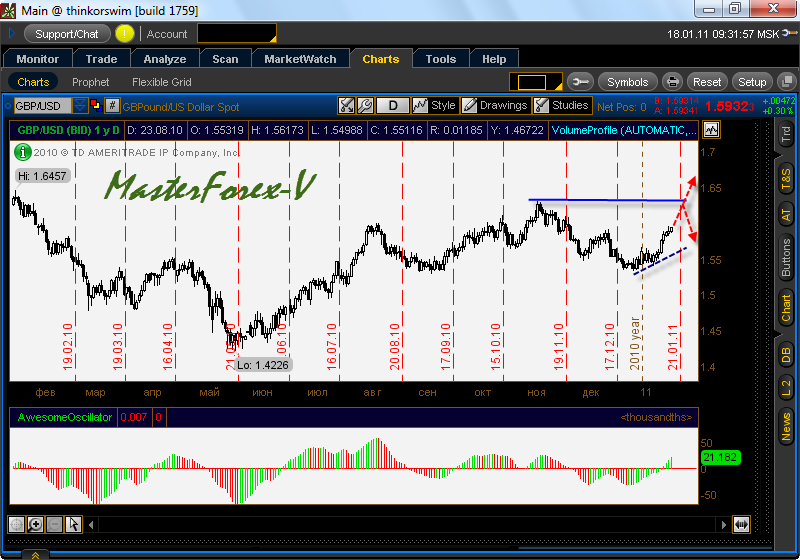
Task: Select the Tools tab
Action: click(x=441, y=59)
